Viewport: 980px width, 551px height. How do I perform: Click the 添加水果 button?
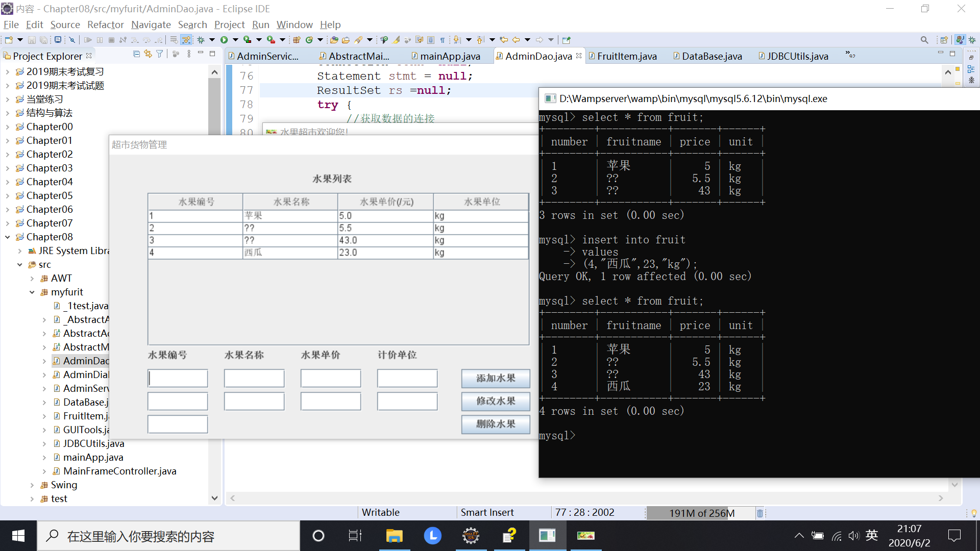coord(496,379)
